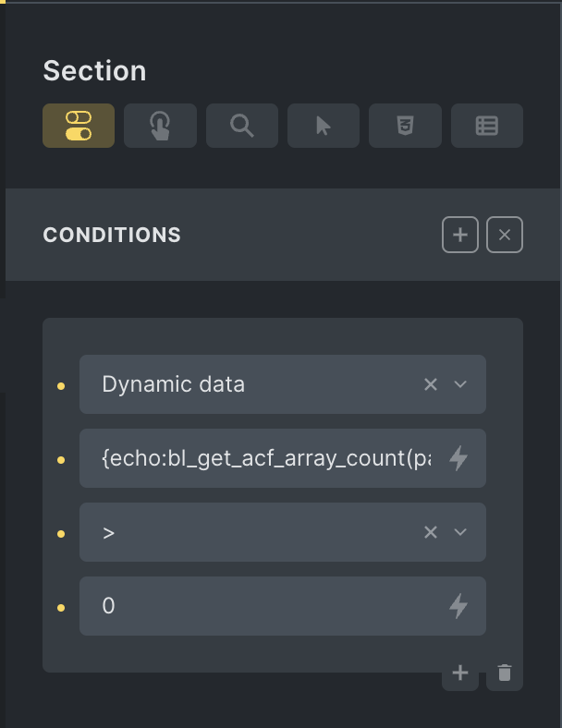562x728 pixels.
Task: Clear the Dynamic data selection
Action: point(431,384)
